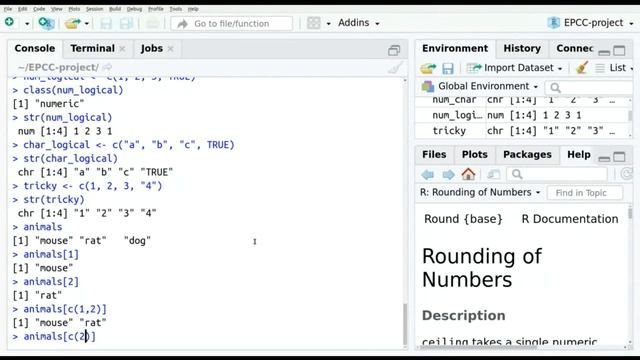
Task: Click the Save all documents icon
Action: [126, 23]
